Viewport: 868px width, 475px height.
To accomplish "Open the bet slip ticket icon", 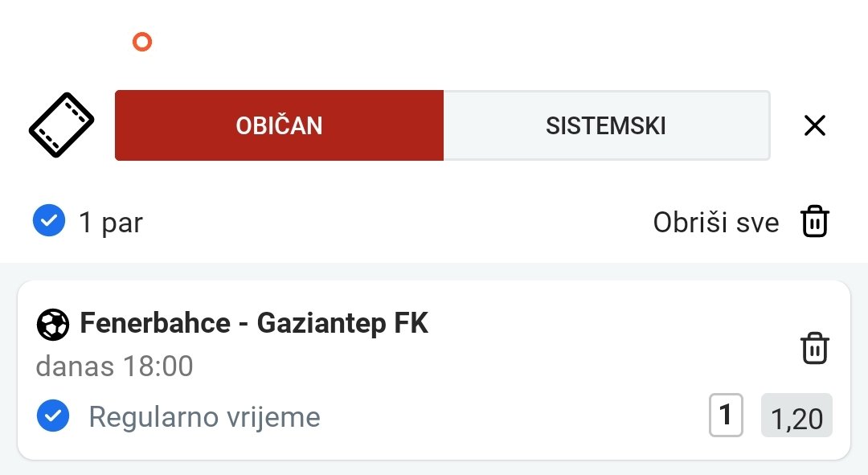I will [62, 125].
